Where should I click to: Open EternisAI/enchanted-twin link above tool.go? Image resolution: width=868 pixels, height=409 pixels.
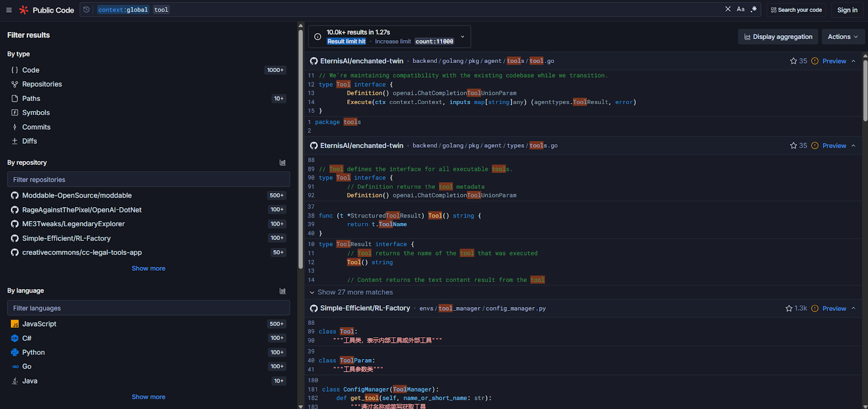tap(361, 61)
